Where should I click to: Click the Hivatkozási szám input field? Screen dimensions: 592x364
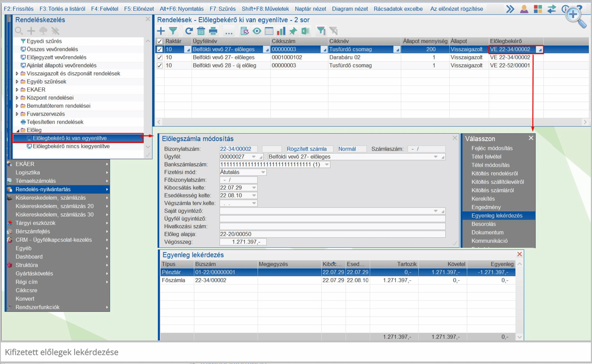point(332,226)
